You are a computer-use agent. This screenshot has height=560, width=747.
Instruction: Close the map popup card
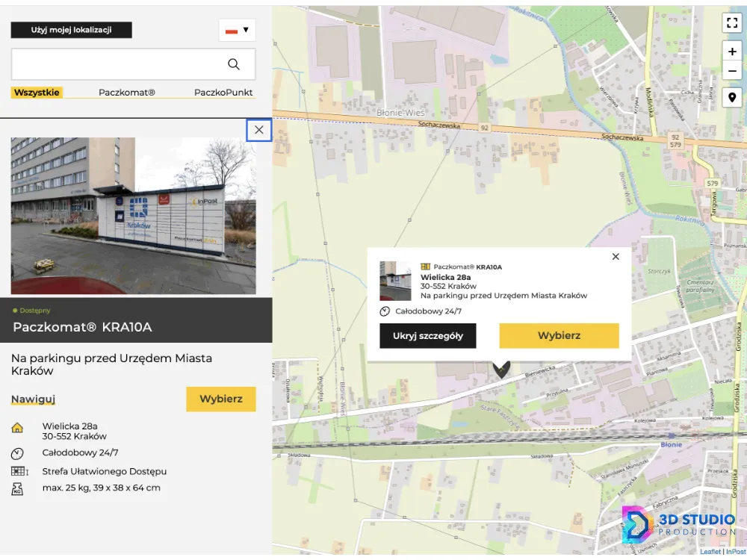[x=616, y=257]
